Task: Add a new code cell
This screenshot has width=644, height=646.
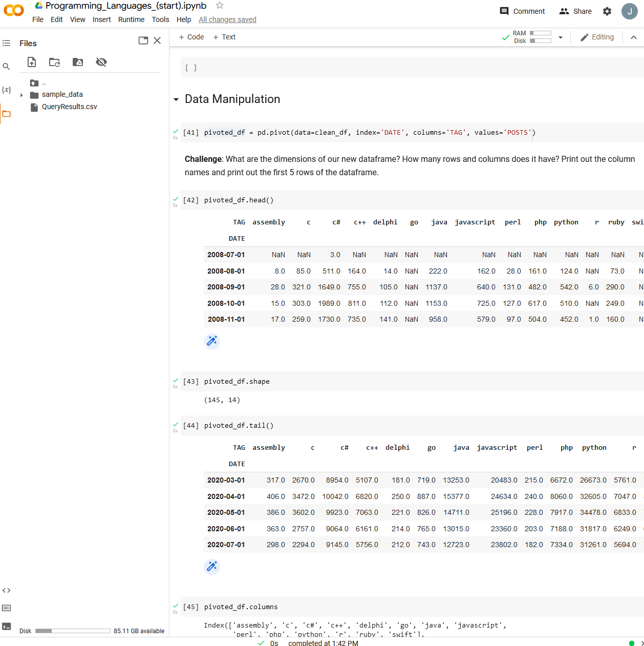Action: [190, 37]
